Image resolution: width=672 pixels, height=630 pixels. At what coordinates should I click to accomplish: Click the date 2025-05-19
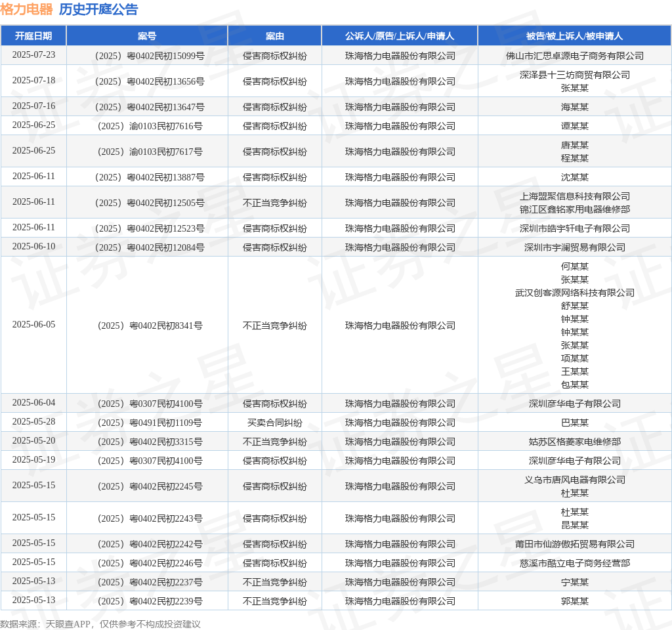33,459
